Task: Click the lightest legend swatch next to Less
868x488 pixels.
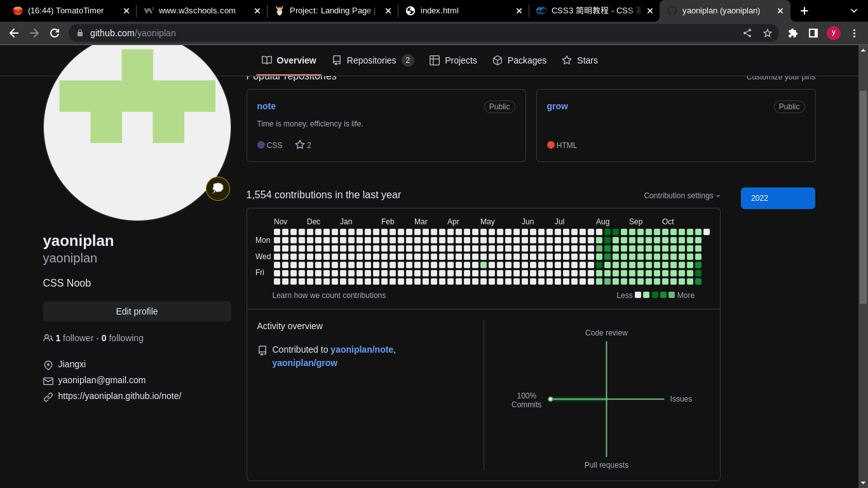Action: click(638, 295)
